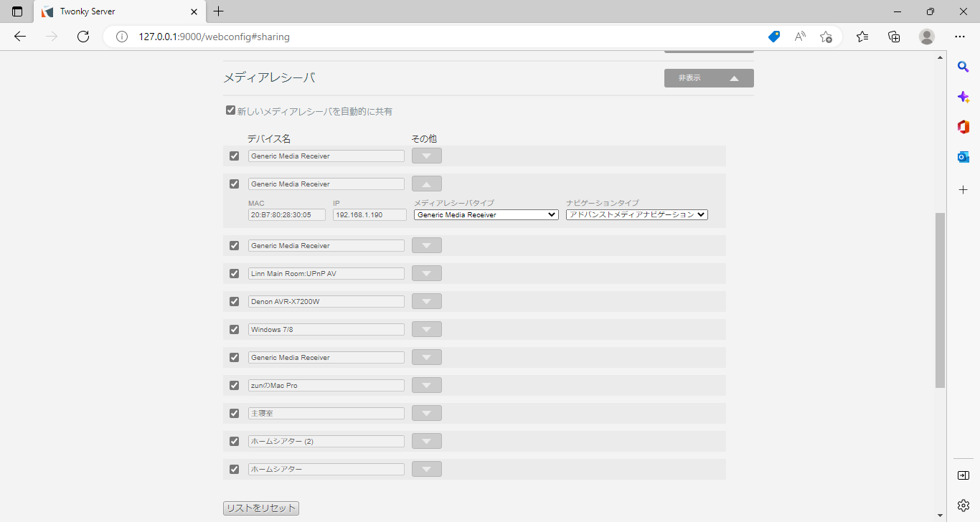
Task: Toggle auto-share new media receivers checkbox
Action: (x=230, y=110)
